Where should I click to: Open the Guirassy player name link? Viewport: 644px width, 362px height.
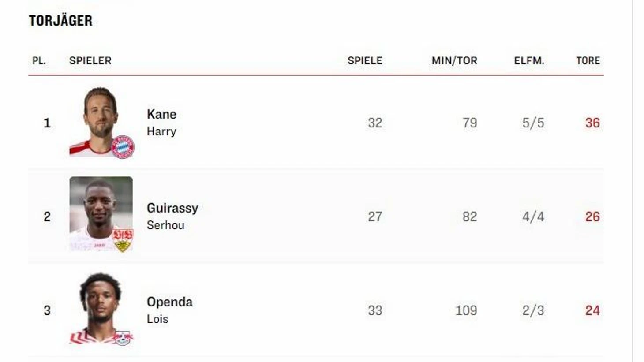tap(172, 208)
